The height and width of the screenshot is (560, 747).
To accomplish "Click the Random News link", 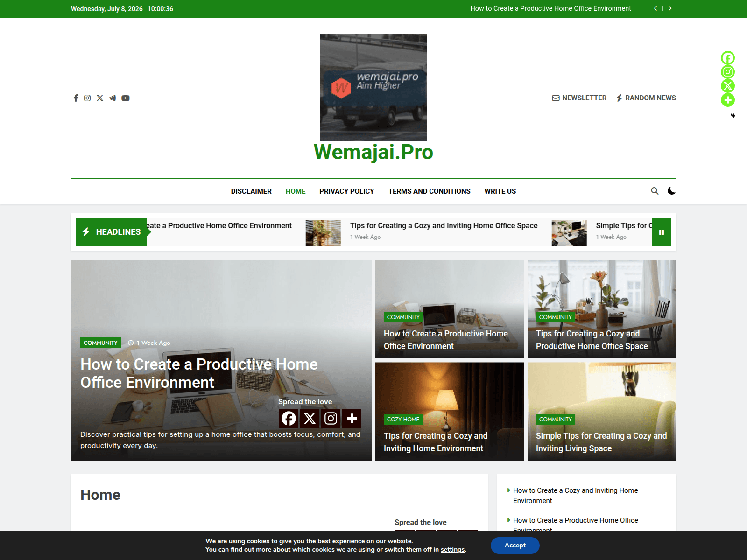I will coord(646,98).
